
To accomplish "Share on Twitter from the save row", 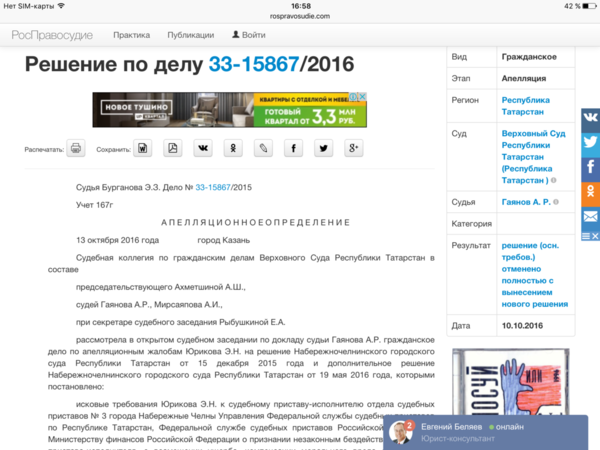I will pyautogui.click(x=323, y=149).
